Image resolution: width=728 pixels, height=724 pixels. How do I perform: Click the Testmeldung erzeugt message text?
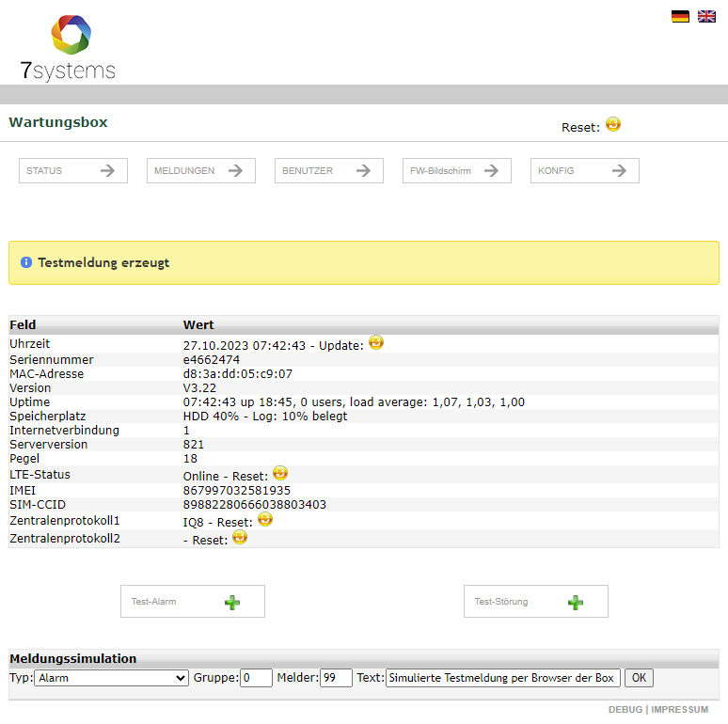pyautogui.click(x=103, y=262)
